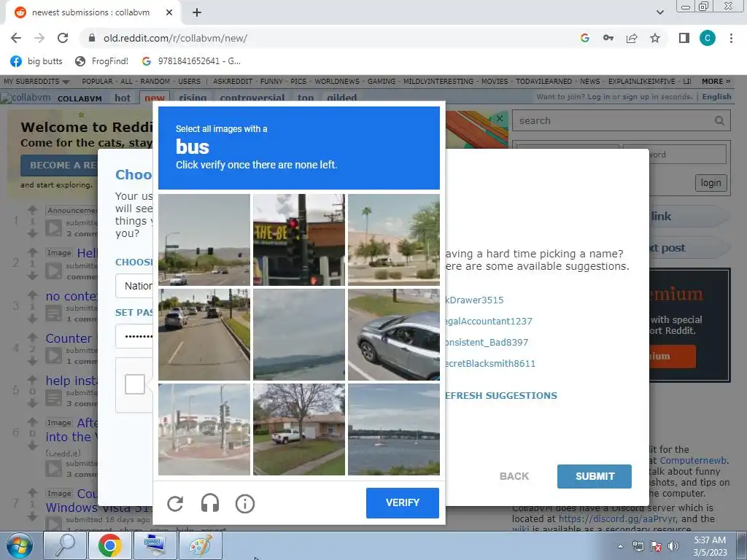Click the reload challenge icon in captcha

pos(175,503)
